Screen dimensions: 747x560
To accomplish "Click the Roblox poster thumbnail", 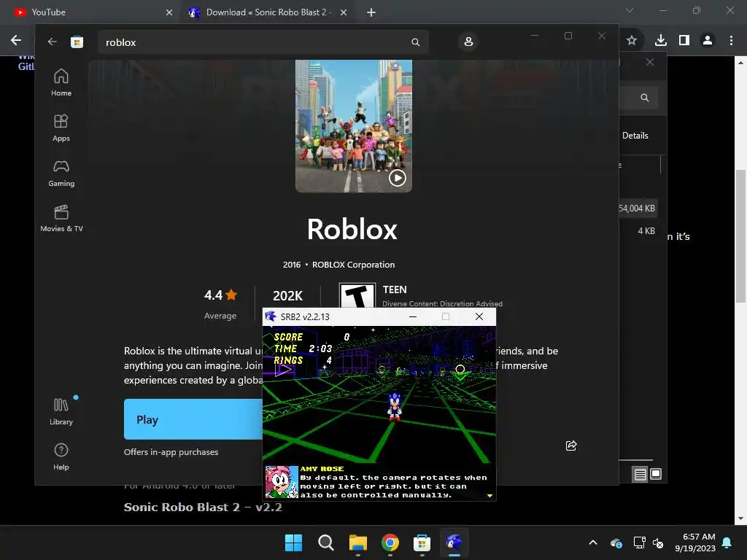I will 354,125.
